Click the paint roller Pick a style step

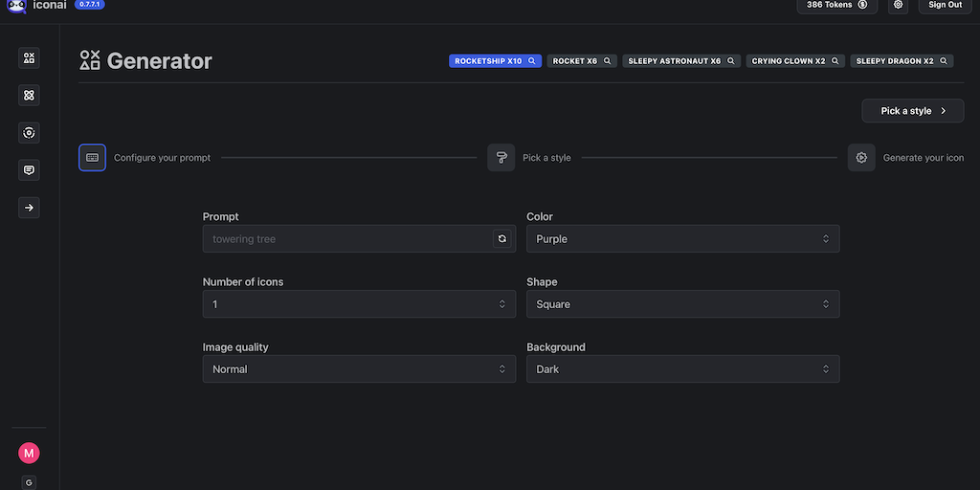(501, 158)
